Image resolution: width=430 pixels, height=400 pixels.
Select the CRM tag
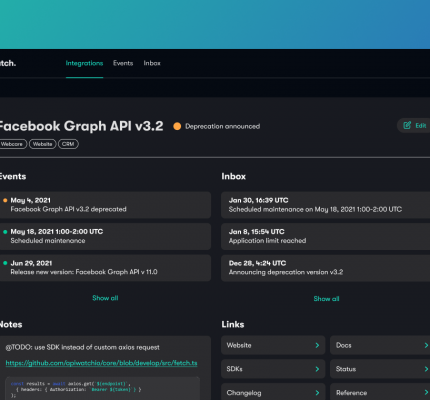pyautogui.click(x=68, y=144)
